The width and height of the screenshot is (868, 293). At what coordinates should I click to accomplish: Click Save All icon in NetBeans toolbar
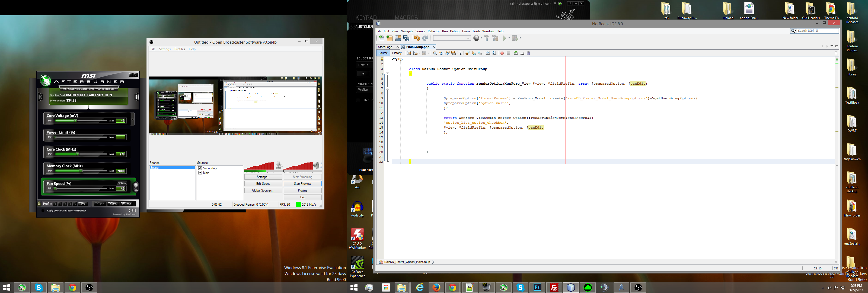[x=406, y=39]
